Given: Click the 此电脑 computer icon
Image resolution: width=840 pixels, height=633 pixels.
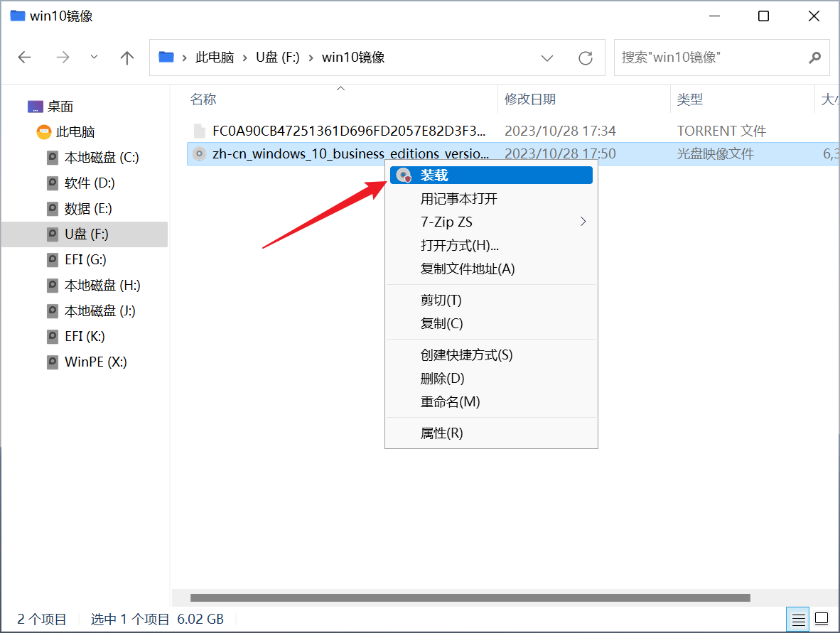Looking at the screenshot, I should click(44, 131).
